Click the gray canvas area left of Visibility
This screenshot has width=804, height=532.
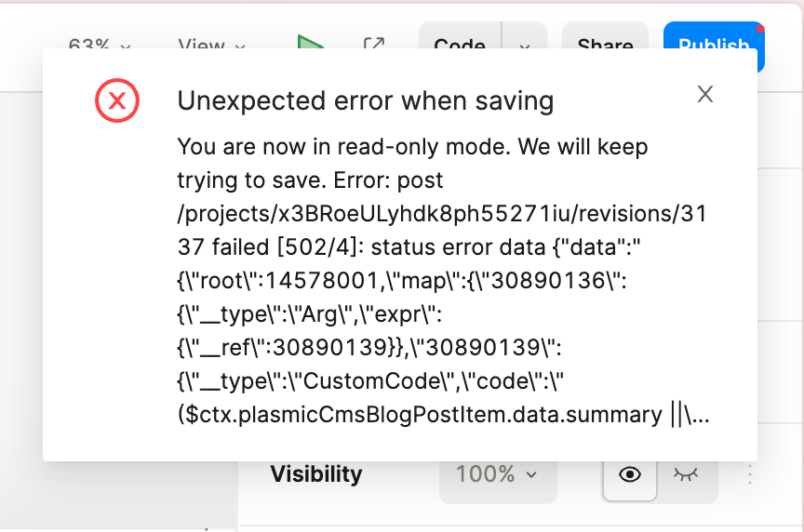point(119,495)
